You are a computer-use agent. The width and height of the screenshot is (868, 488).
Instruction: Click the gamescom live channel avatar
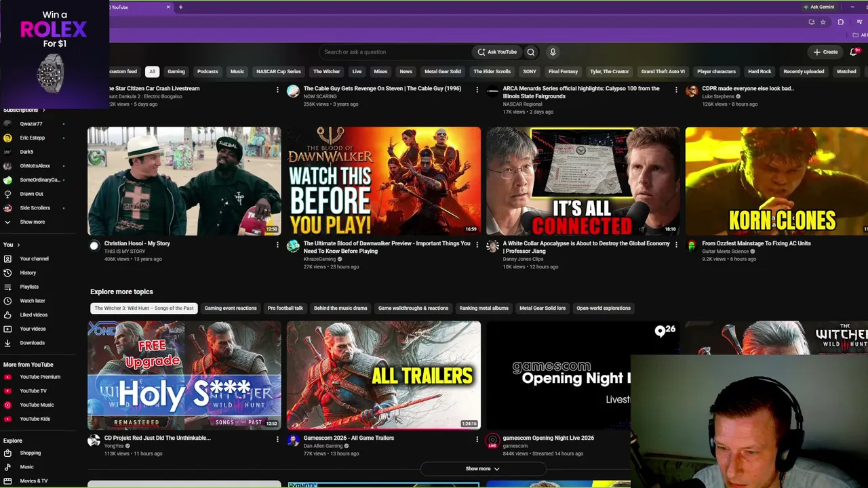pyautogui.click(x=492, y=441)
